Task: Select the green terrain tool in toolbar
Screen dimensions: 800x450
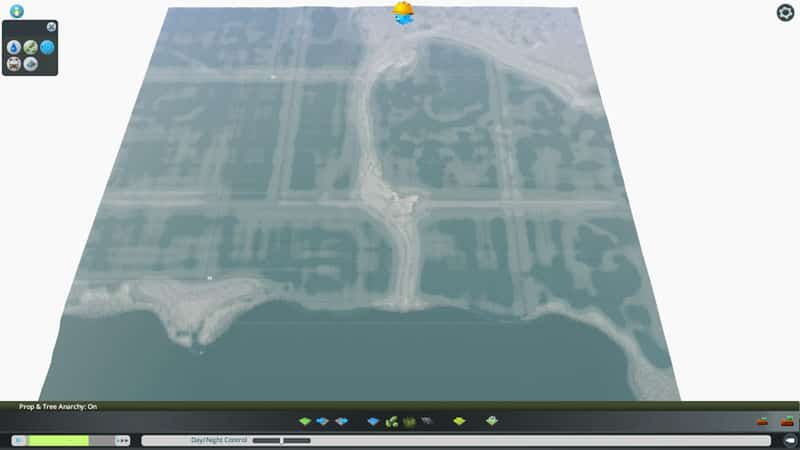Action: (x=305, y=422)
